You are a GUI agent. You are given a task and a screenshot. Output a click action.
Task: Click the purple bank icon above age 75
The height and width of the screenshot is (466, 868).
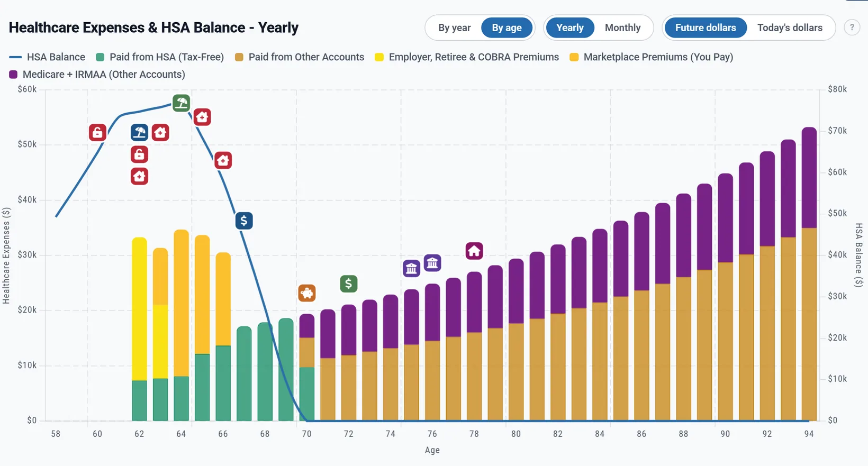(x=411, y=269)
